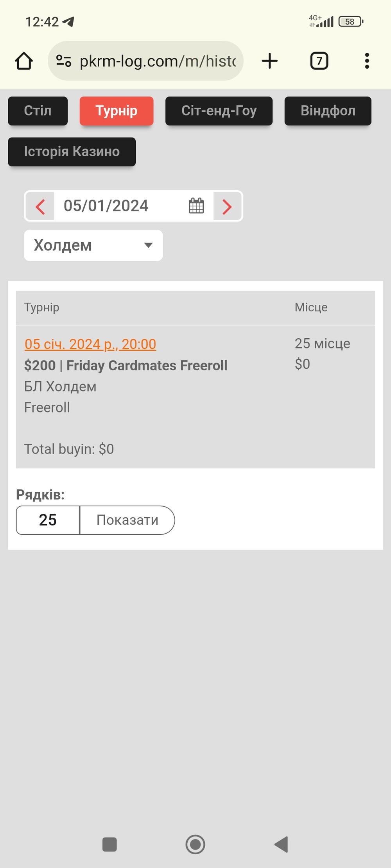Open browser three-dot menu
The image size is (391, 868).
point(367,61)
